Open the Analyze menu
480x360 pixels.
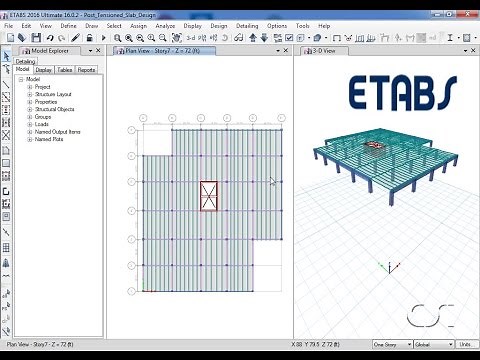(165, 26)
